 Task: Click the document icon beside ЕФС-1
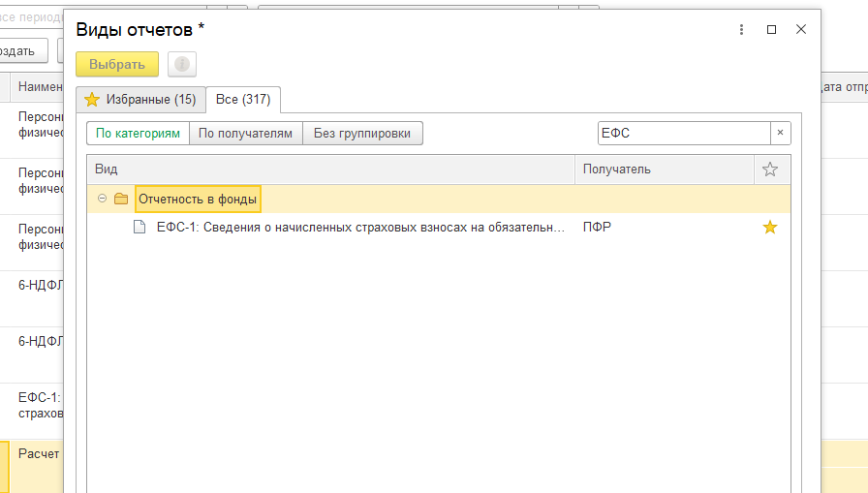coord(139,227)
